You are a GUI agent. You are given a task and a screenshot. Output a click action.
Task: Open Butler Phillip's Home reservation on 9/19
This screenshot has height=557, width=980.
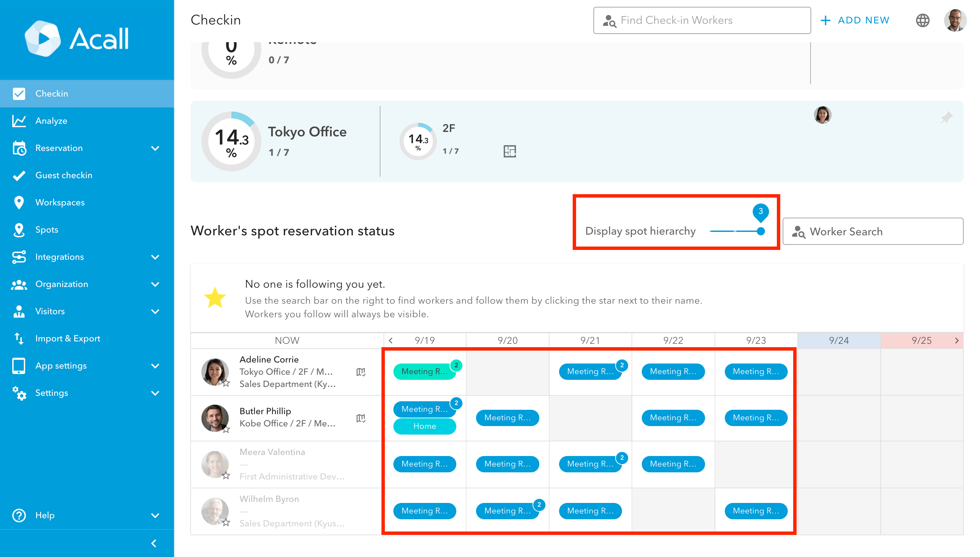pos(425,426)
